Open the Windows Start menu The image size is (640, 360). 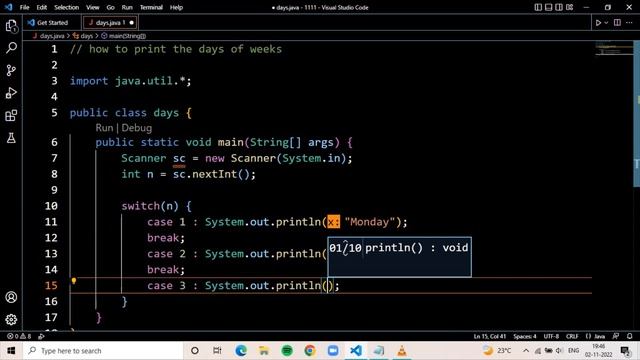[x=11, y=351]
